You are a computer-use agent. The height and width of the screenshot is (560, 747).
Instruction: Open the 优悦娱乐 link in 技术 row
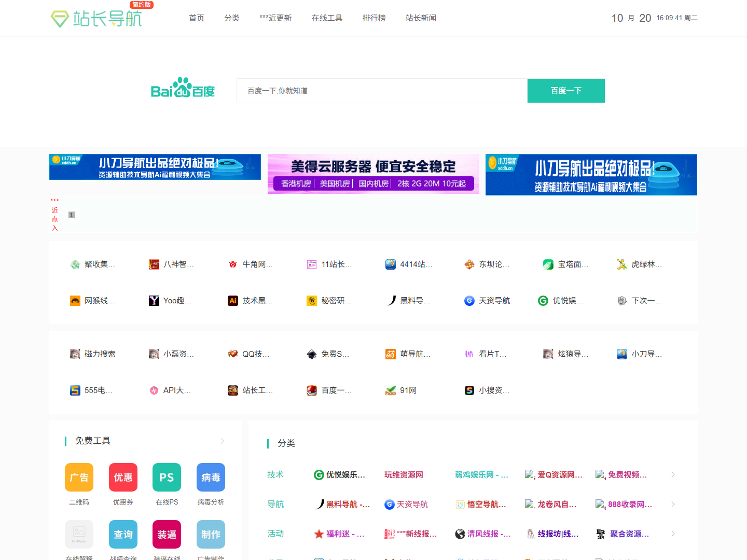[x=346, y=474]
